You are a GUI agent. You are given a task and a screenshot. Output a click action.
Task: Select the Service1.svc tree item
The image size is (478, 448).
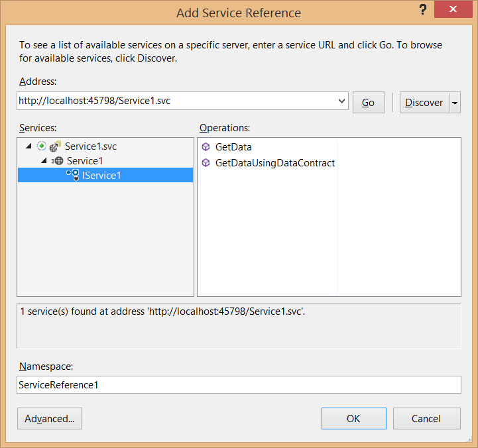point(91,146)
